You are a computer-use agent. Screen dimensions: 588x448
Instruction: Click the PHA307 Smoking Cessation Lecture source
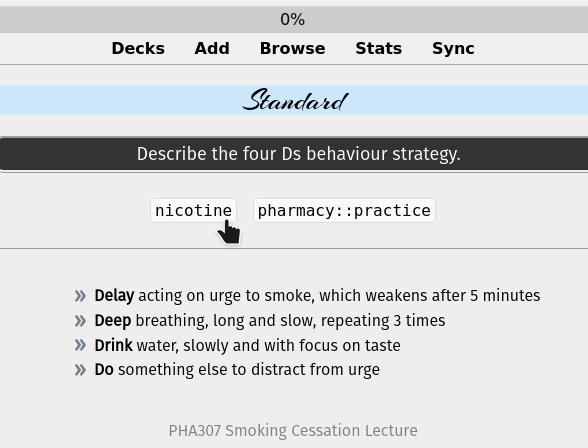[x=293, y=430]
